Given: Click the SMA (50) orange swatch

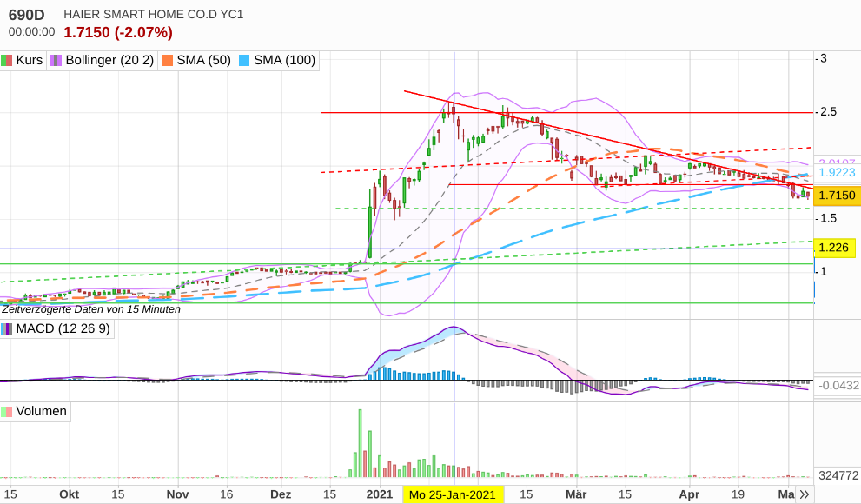Looking at the screenshot, I should click(x=168, y=60).
